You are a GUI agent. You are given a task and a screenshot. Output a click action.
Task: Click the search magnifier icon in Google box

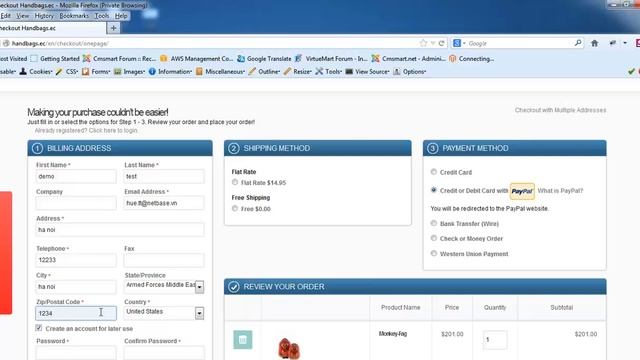click(578, 42)
